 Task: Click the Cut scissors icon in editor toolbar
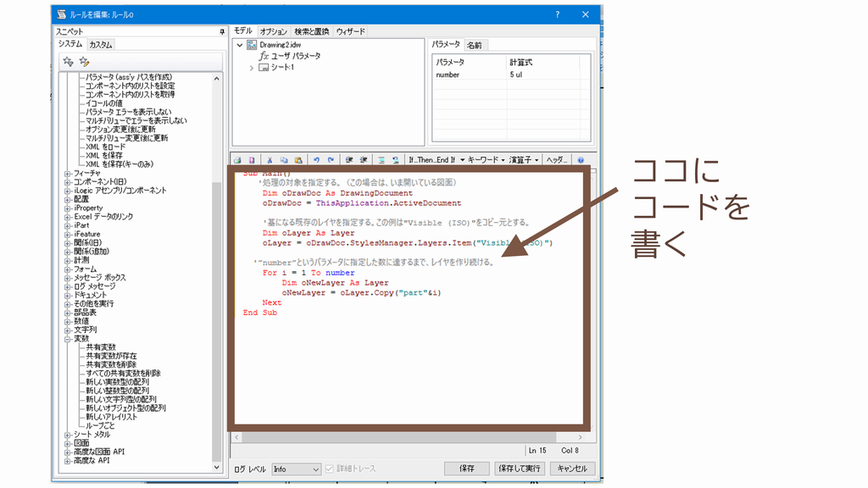click(270, 159)
